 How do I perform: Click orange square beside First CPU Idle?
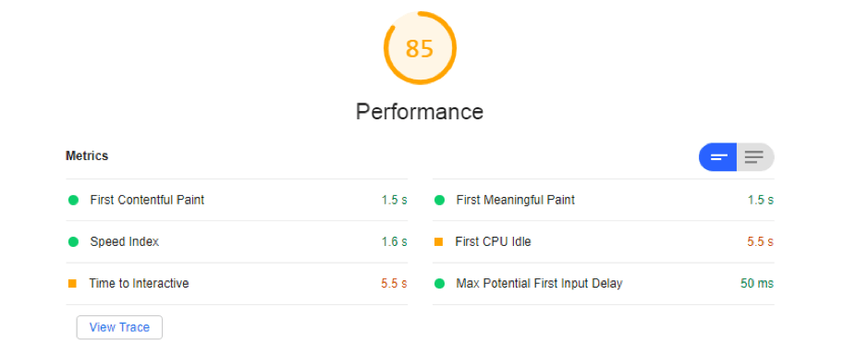(438, 242)
